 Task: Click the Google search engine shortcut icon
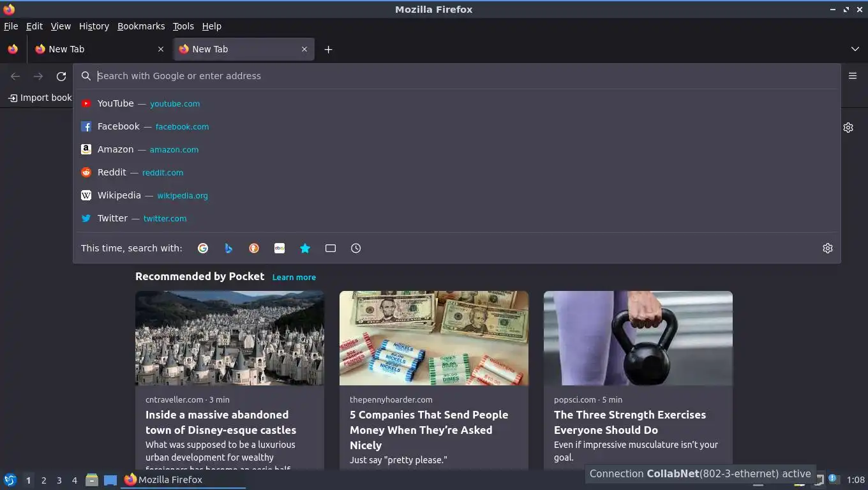(x=203, y=248)
